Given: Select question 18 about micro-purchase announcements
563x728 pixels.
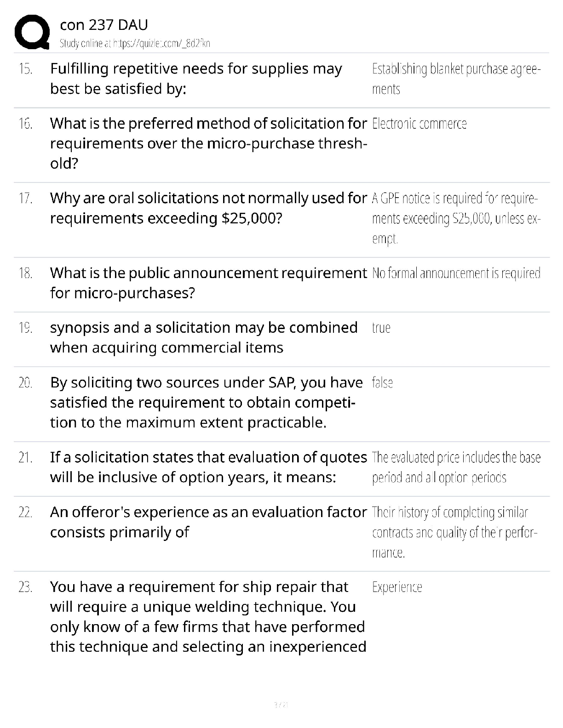Looking at the screenshot, I should [208, 283].
